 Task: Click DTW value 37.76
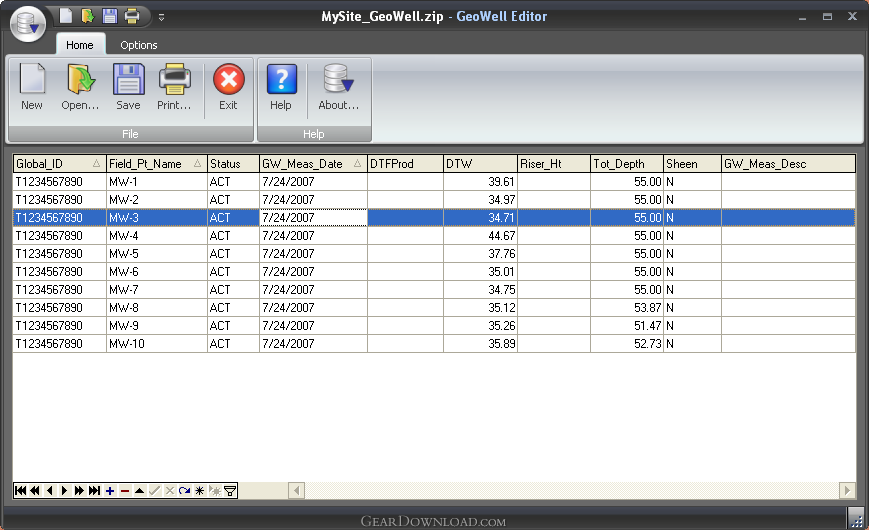click(x=480, y=253)
